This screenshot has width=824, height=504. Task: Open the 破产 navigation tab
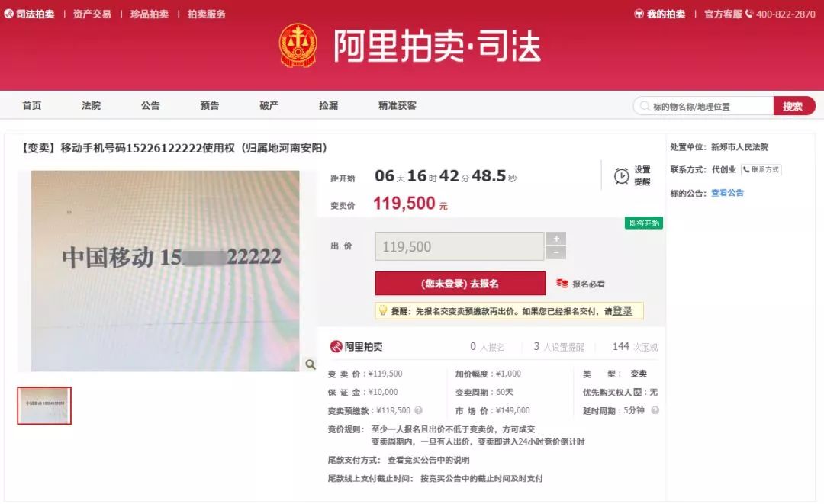click(269, 105)
